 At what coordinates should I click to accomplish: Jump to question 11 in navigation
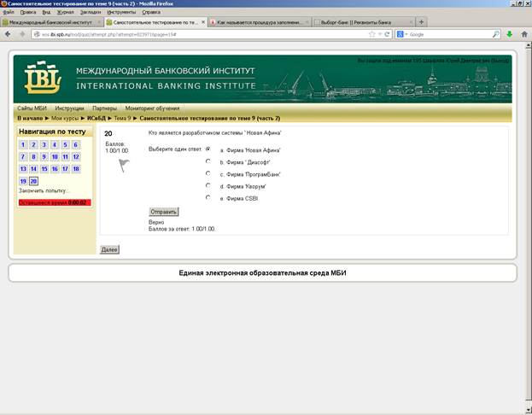pos(65,157)
